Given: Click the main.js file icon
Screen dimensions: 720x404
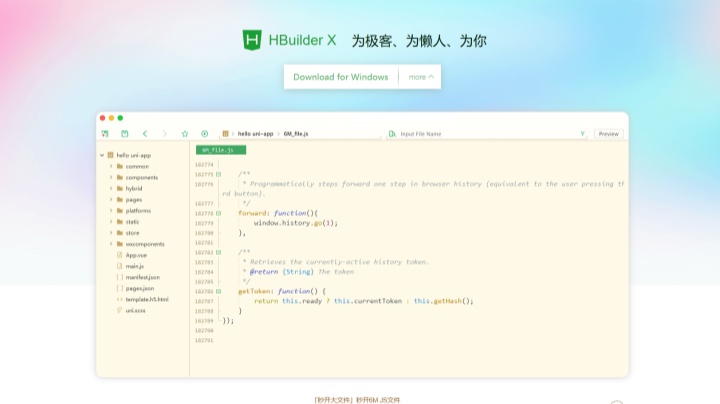Looking at the screenshot, I should tap(120, 266).
